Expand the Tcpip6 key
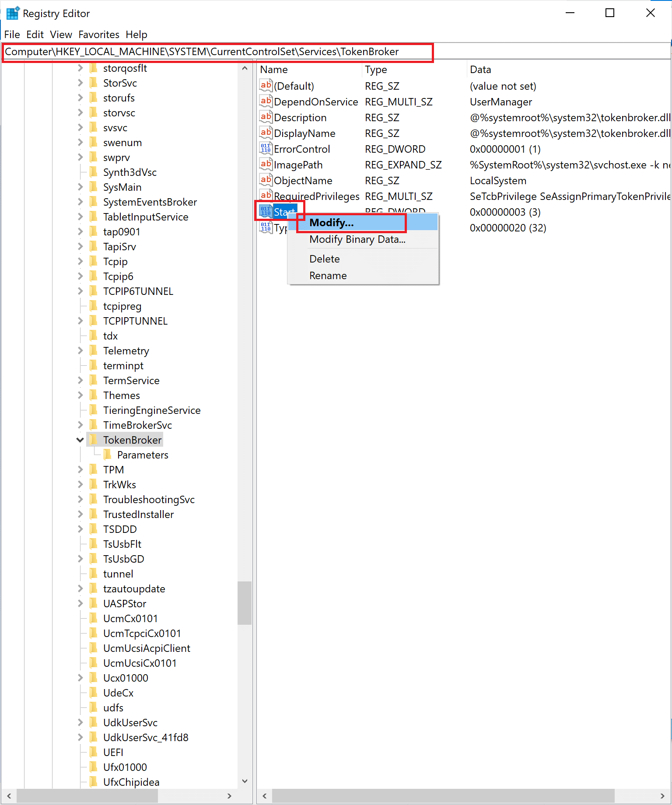This screenshot has width=672, height=805. click(80, 276)
